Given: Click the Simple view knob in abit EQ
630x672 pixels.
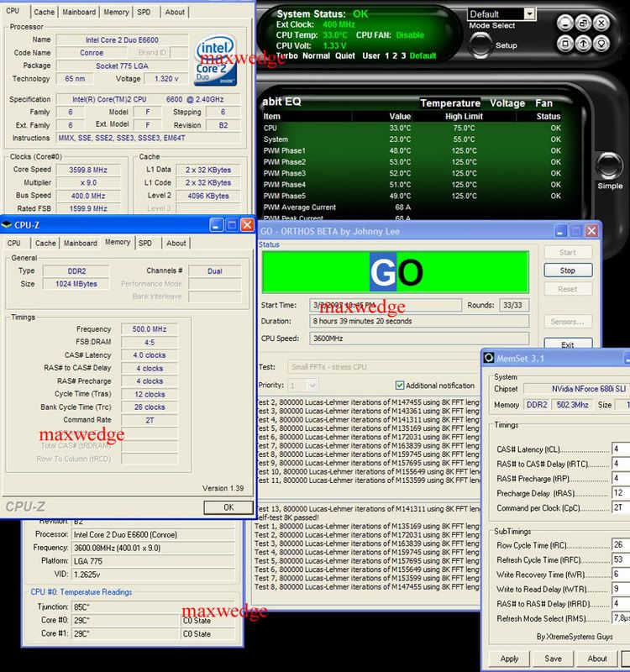Looking at the screenshot, I should [x=609, y=166].
